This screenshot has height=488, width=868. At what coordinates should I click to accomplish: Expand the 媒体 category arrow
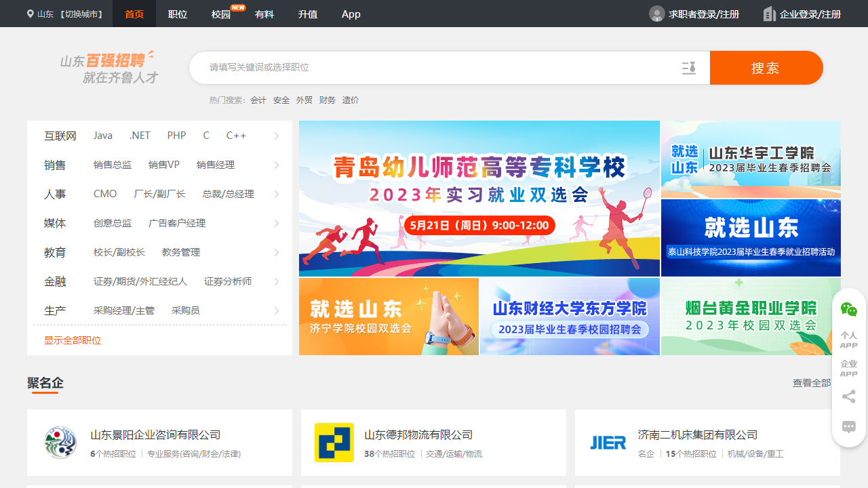click(x=277, y=224)
